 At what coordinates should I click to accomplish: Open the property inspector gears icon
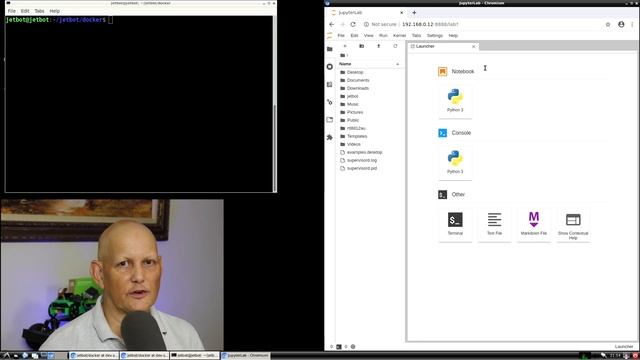pyautogui.click(x=330, y=102)
